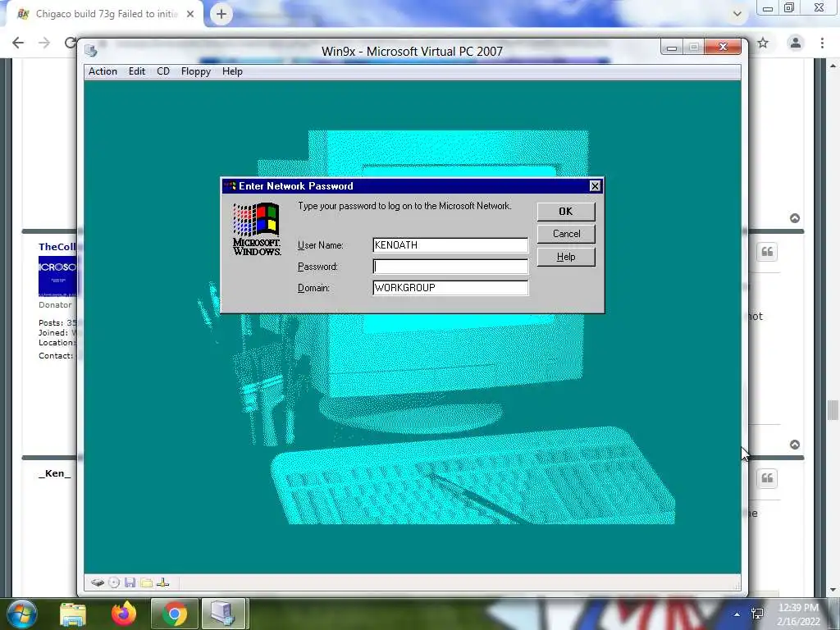
Task: Expand the browser tab search chevron
Action: click(737, 14)
